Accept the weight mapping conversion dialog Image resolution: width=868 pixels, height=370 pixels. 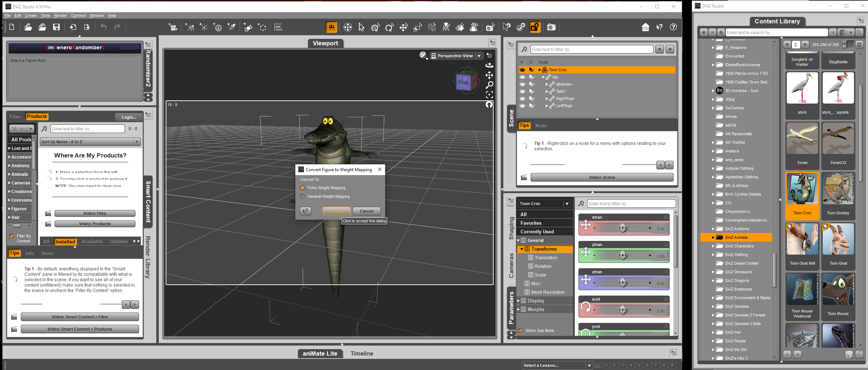pos(336,211)
